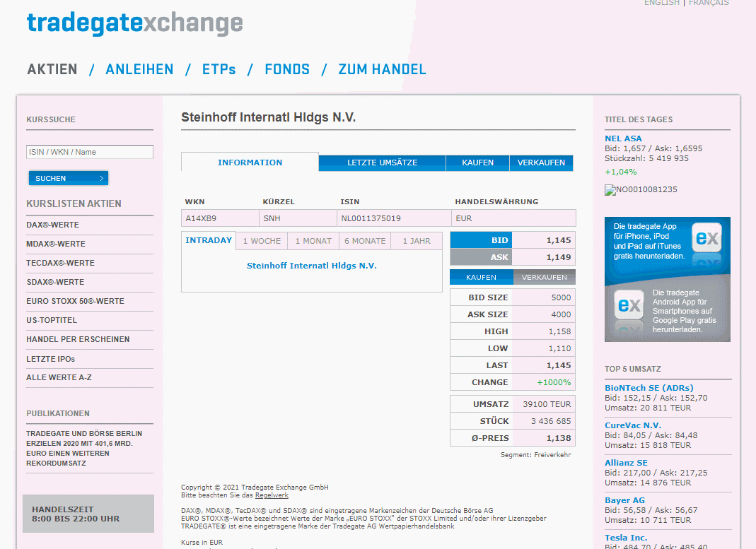Select the 1 WOCHE chart period

click(261, 240)
